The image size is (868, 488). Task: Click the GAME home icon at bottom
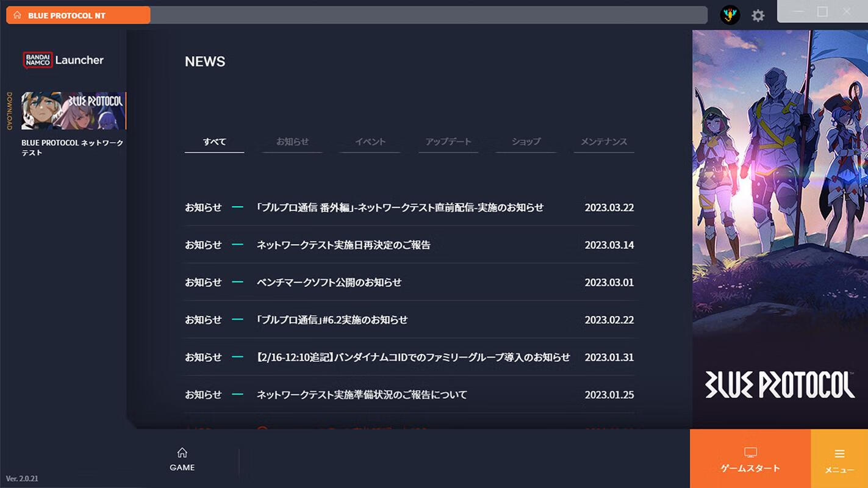pyautogui.click(x=182, y=453)
